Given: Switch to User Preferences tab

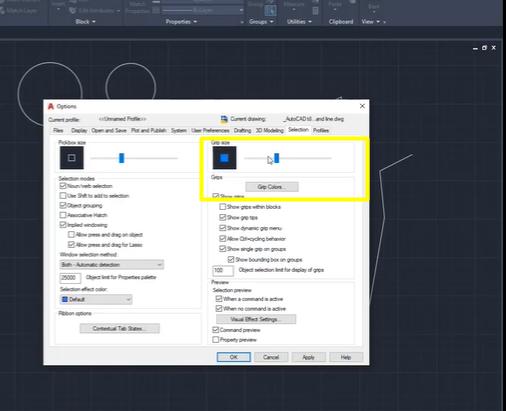Looking at the screenshot, I should pyautogui.click(x=210, y=130).
